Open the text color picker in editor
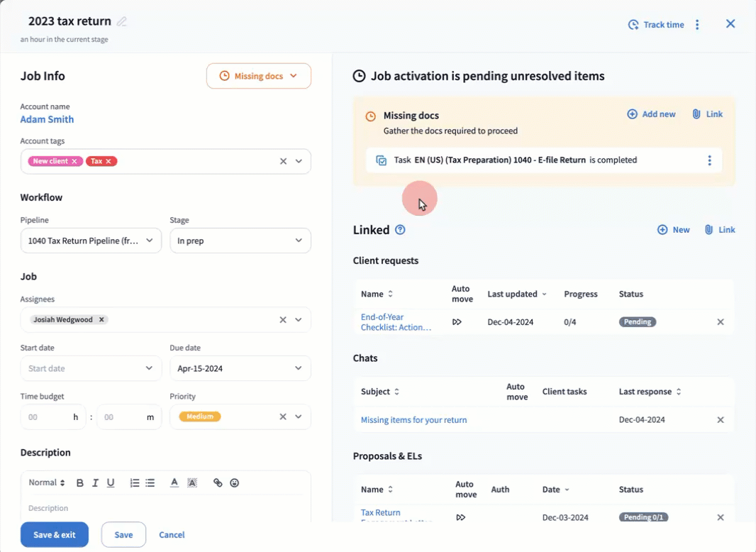Viewport: 756px width, 552px height. (x=174, y=483)
